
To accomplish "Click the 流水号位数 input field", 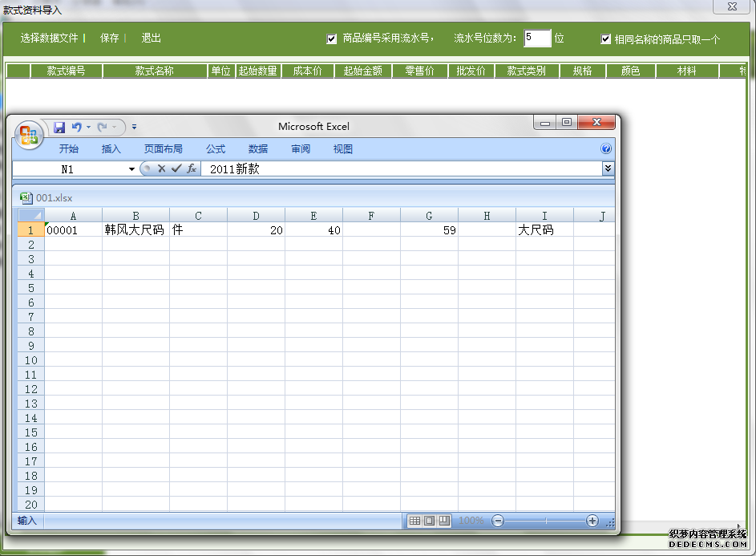I will 537,38.
